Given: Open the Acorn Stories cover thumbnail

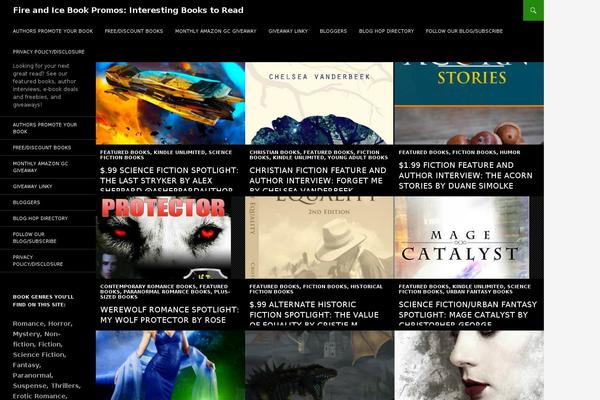Looking at the screenshot, I should click(x=469, y=103).
